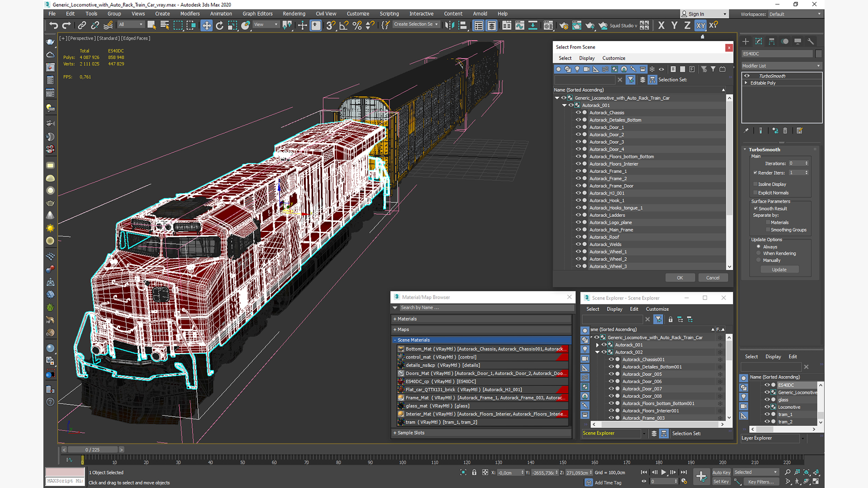The height and width of the screenshot is (488, 868).
Task: Click the object color swatch beside ES40DC
Action: point(818,54)
